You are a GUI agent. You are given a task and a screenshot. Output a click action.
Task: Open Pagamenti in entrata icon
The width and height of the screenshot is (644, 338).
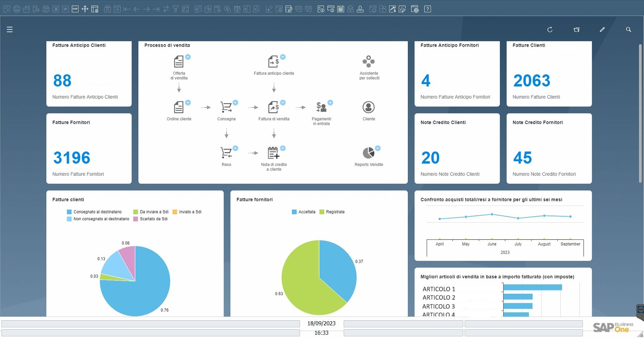coord(321,107)
